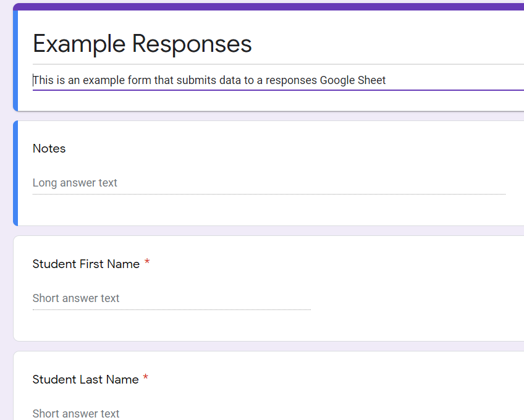
Task: Click "Short answer text" under Student Last Name
Action: tap(76, 413)
